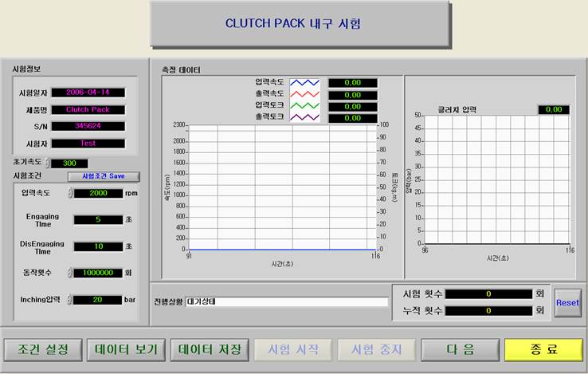Click the 시험조건 section label

pyautogui.click(x=27, y=175)
